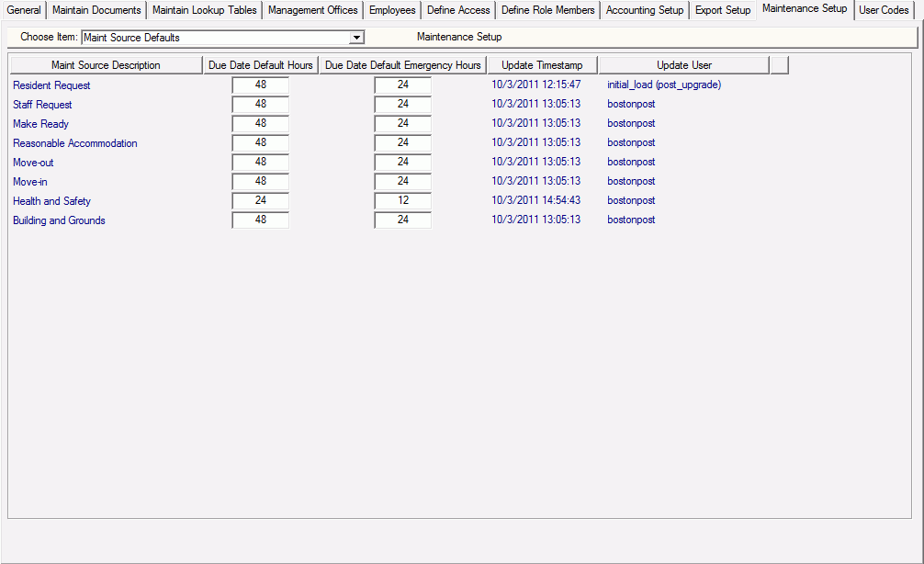Click the Update Timestamp column header
The height and width of the screenshot is (564, 924).
(x=542, y=65)
